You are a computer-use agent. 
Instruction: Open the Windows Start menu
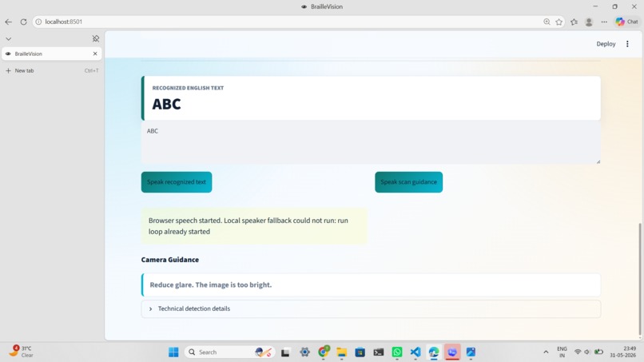coord(173,352)
